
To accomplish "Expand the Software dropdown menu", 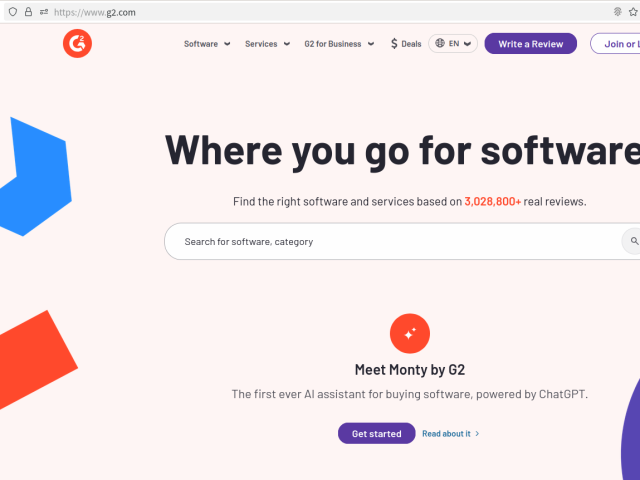I will pyautogui.click(x=207, y=44).
